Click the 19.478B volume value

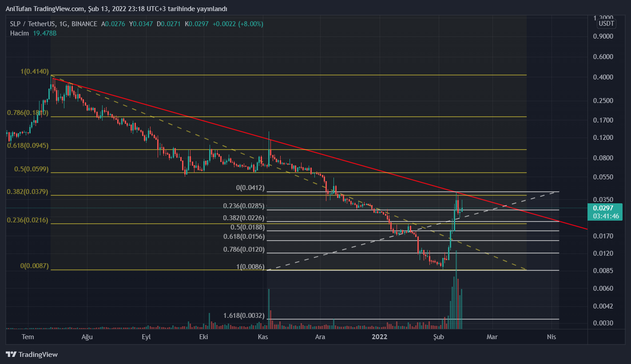click(45, 33)
